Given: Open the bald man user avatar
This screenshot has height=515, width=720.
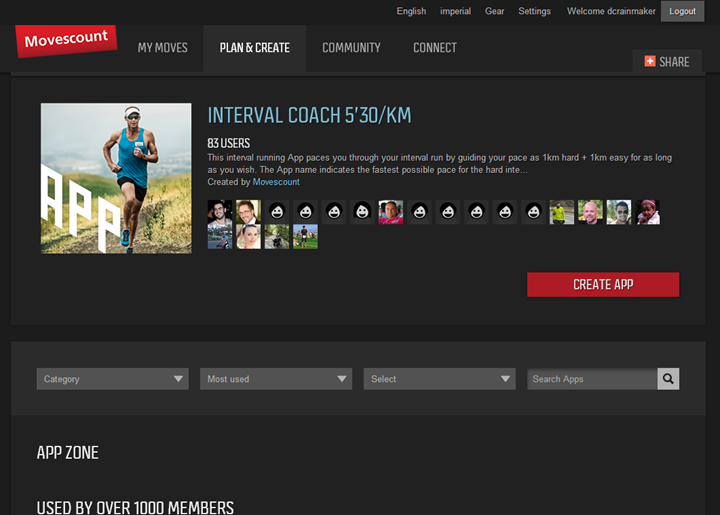Looking at the screenshot, I should 590,212.
